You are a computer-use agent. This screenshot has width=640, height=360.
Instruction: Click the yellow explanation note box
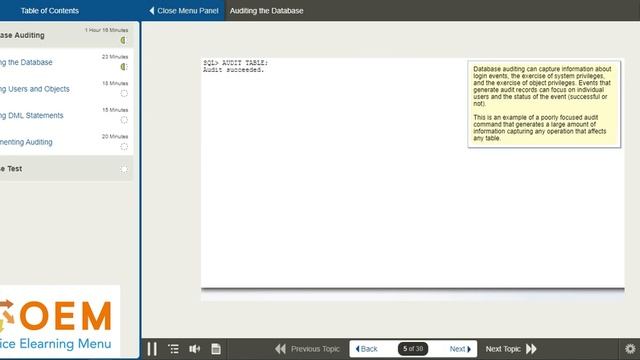tap(544, 104)
